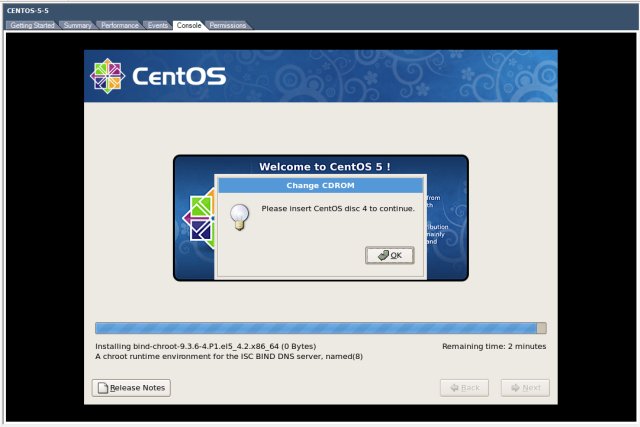Click the CentOS logo in the header banner
The height and width of the screenshot is (427, 640).
pyautogui.click(x=158, y=76)
